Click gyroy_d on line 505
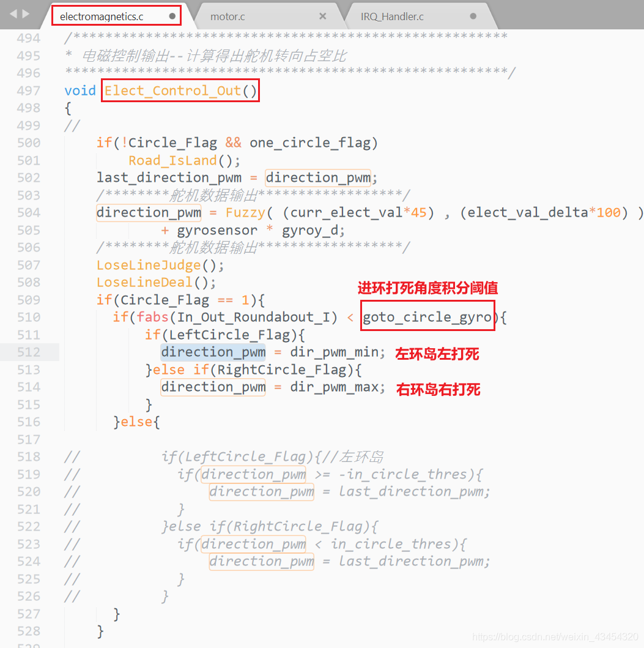The image size is (644, 648). coord(310,230)
